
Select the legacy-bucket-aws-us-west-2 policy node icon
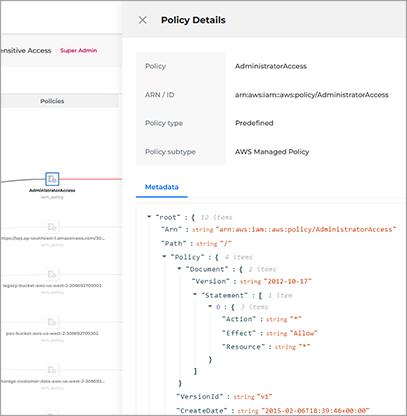[x=52, y=274]
